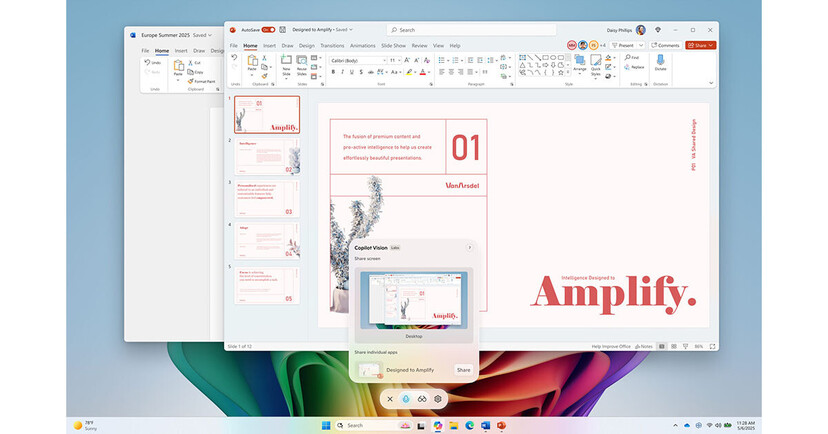Click Undo in the Word window
The width and height of the screenshot is (828, 434).
(x=153, y=63)
